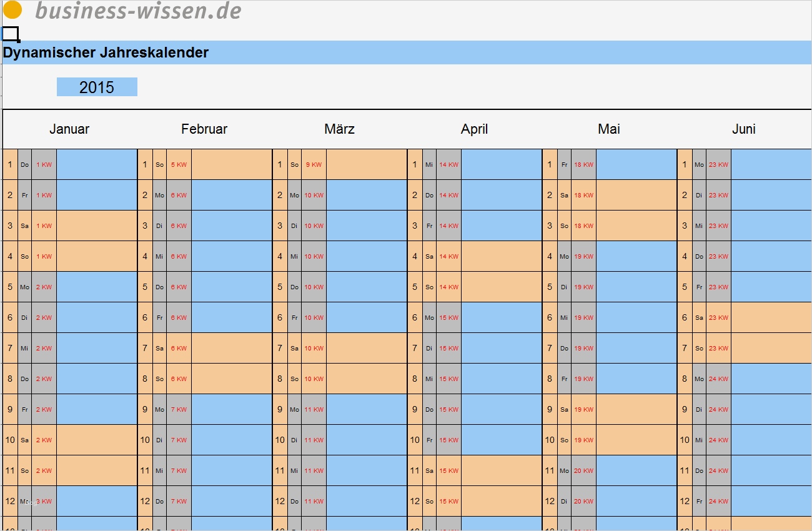This screenshot has width=812, height=531.
Task: Select the small selected cell below the logo
Action: [x=10, y=34]
